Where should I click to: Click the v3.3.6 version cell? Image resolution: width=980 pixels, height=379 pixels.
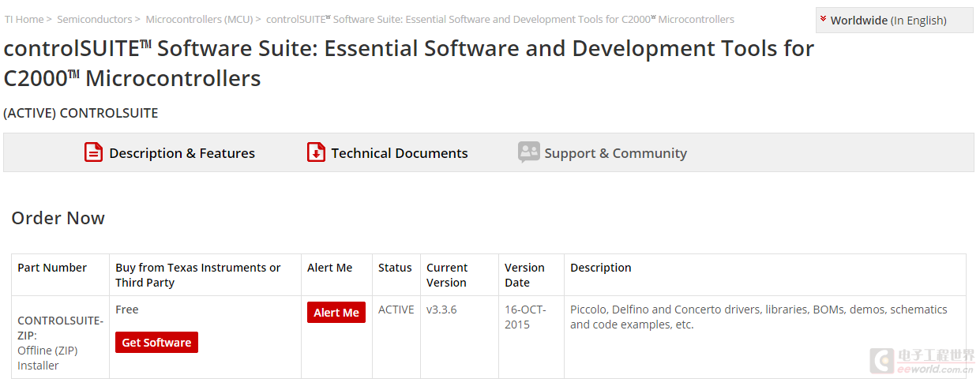click(441, 310)
